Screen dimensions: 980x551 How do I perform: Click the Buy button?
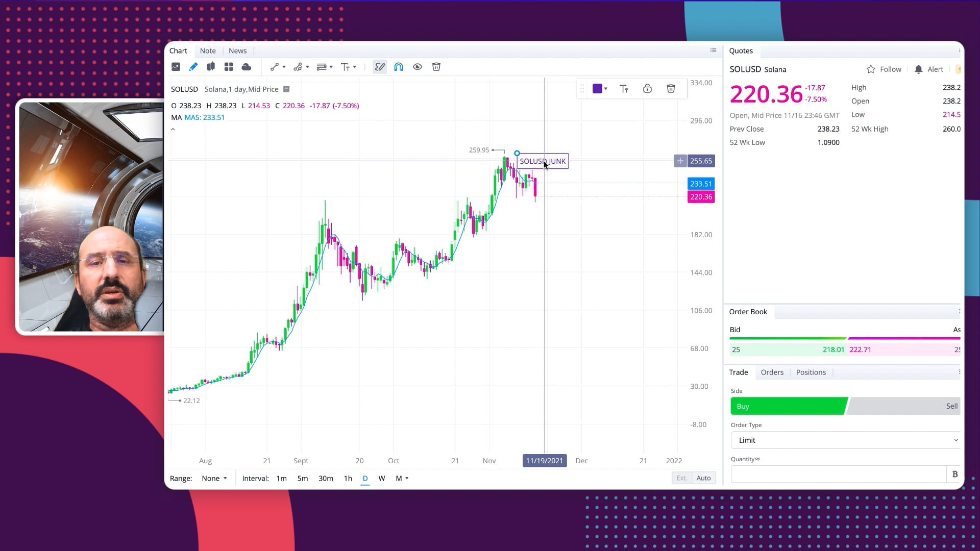click(x=788, y=406)
